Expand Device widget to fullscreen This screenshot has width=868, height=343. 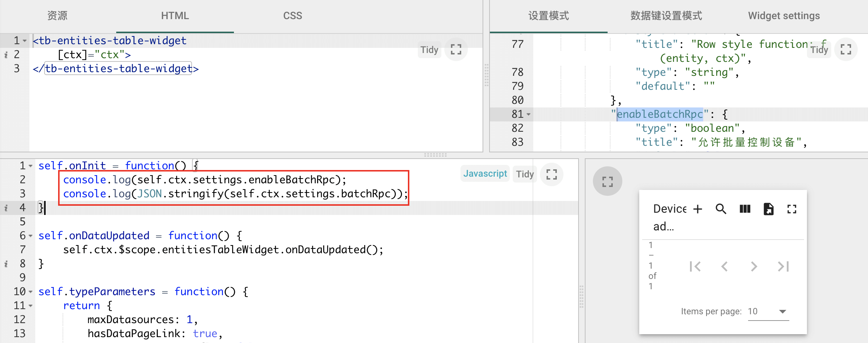(792, 209)
